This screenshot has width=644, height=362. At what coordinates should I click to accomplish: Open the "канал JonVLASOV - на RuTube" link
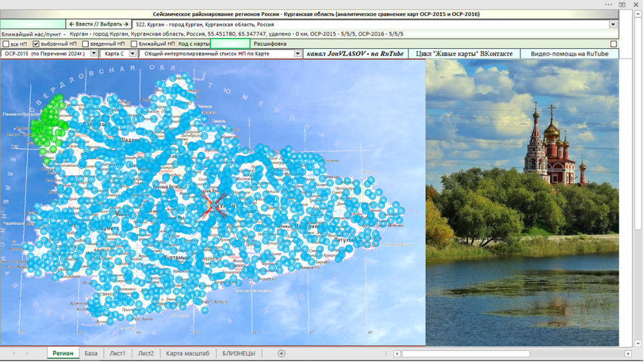click(x=355, y=53)
